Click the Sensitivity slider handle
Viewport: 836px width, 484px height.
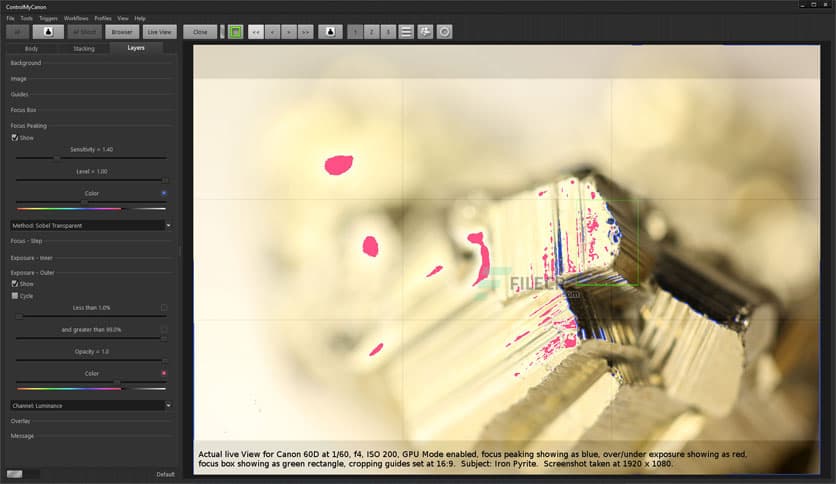point(57,158)
